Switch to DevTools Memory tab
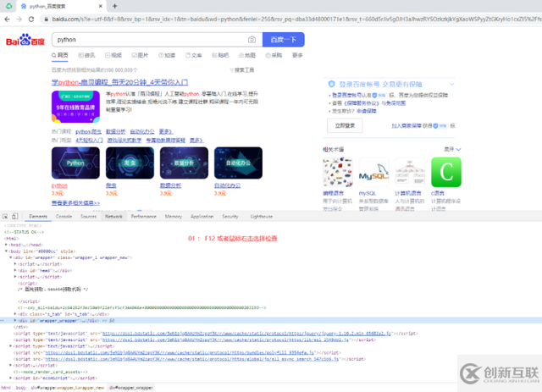The image size is (542, 392). tap(174, 217)
